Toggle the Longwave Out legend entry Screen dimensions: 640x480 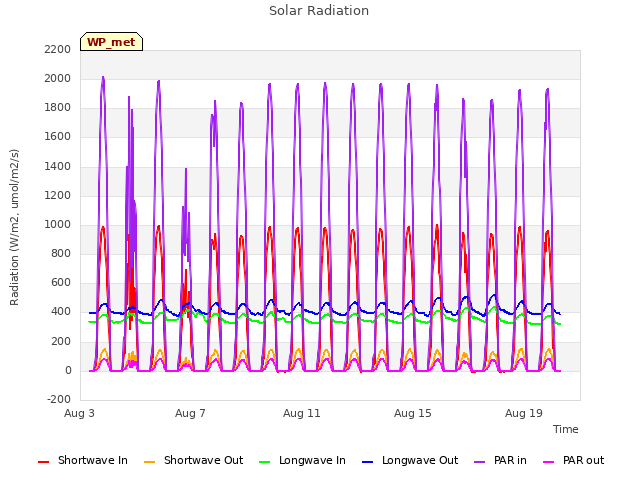point(410,460)
